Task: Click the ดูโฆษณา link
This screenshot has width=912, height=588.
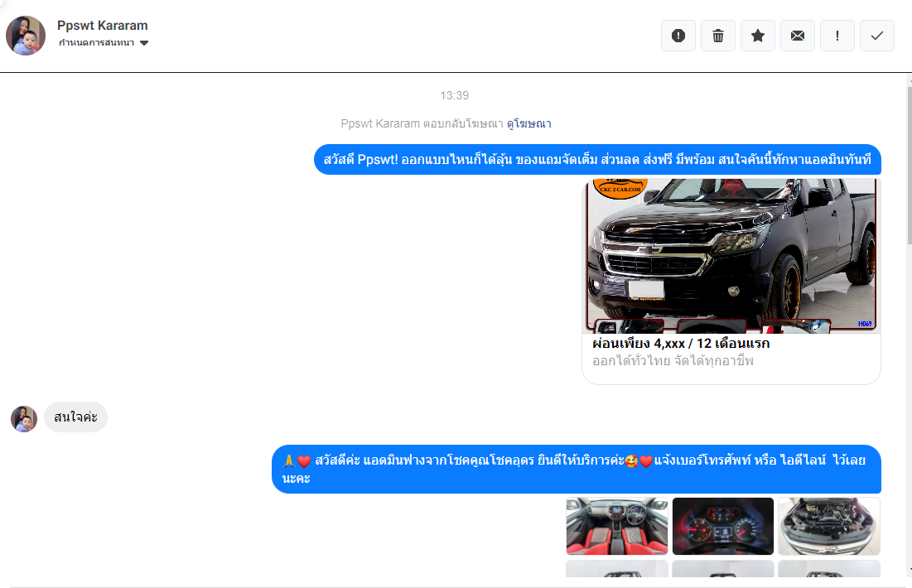Action: [528, 123]
